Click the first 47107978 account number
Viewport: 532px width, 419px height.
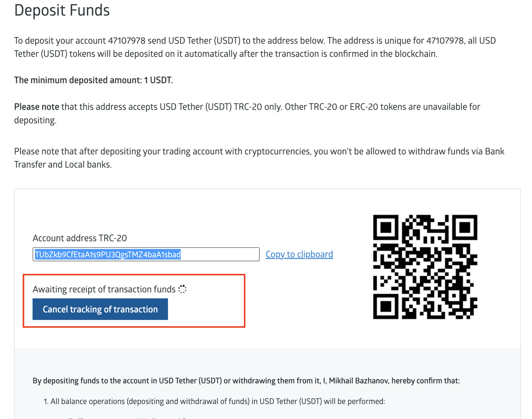coord(127,40)
